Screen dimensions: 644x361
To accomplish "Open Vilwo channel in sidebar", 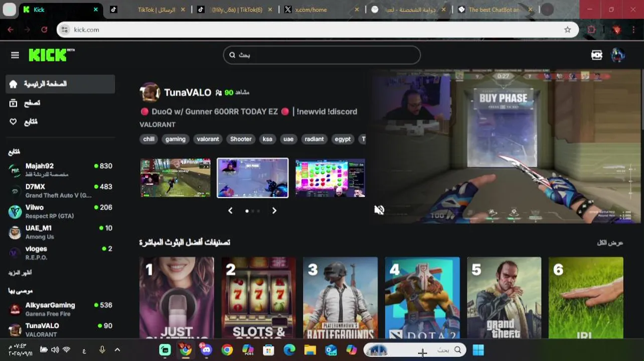I will 61,211.
